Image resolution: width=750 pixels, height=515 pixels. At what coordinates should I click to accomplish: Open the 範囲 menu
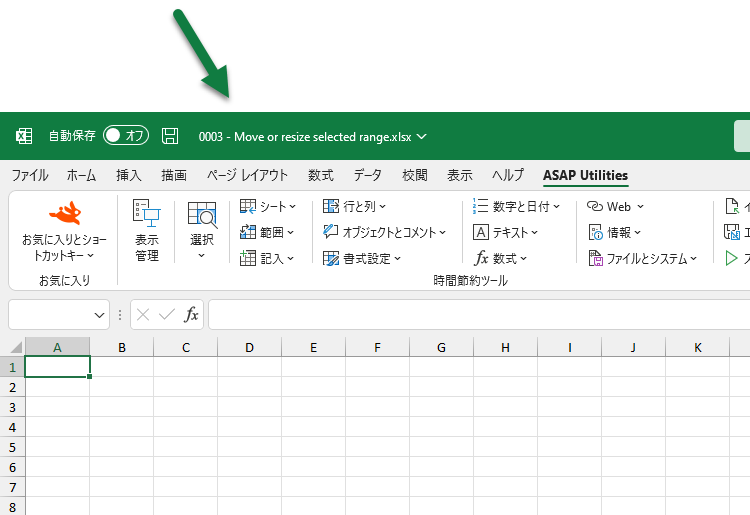coord(267,232)
